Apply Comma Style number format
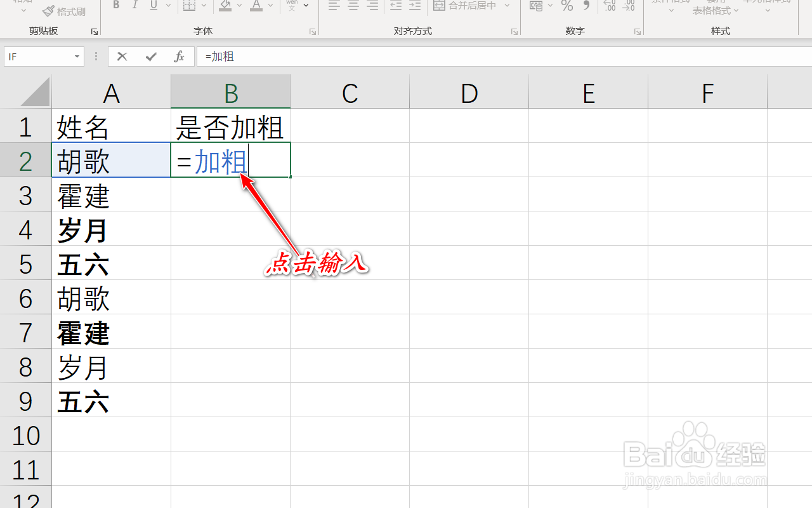 (586, 6)
